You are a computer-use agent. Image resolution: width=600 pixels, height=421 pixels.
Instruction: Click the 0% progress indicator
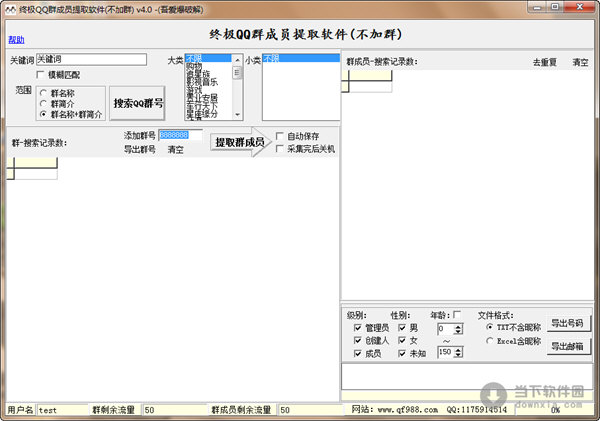coord(555,410)
